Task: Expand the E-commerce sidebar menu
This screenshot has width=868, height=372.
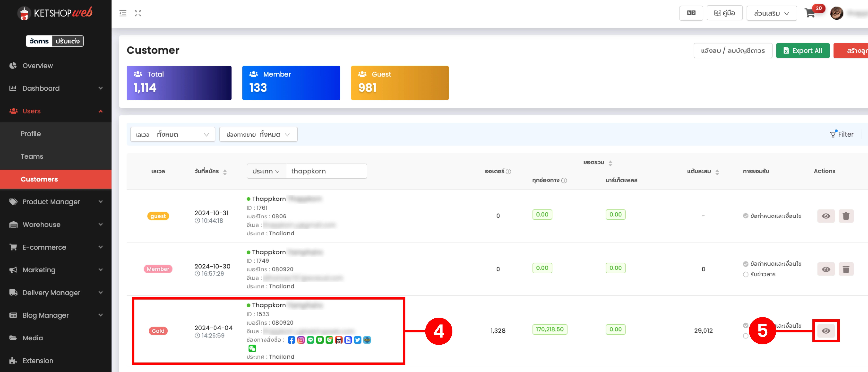Action: 56,247
